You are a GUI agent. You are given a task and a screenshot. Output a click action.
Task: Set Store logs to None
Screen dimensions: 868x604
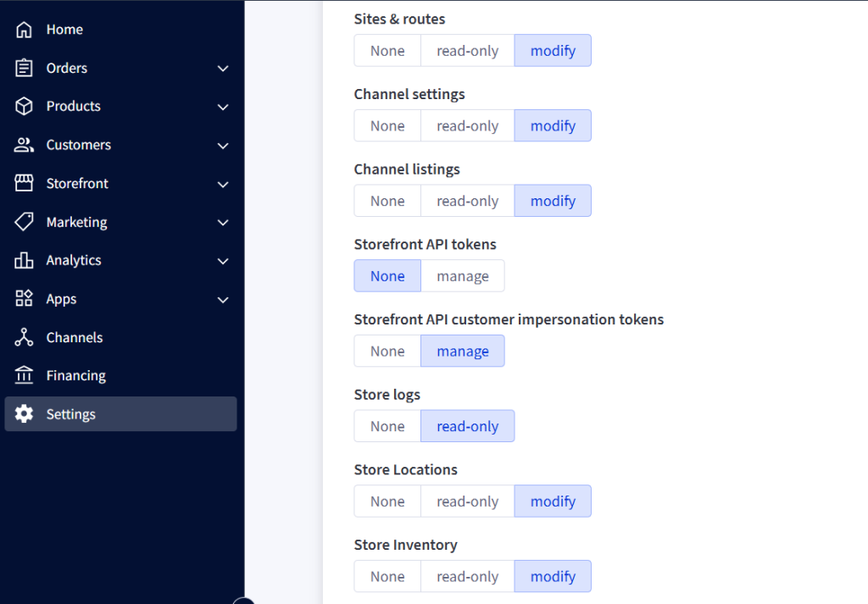[x=387, y=427]
